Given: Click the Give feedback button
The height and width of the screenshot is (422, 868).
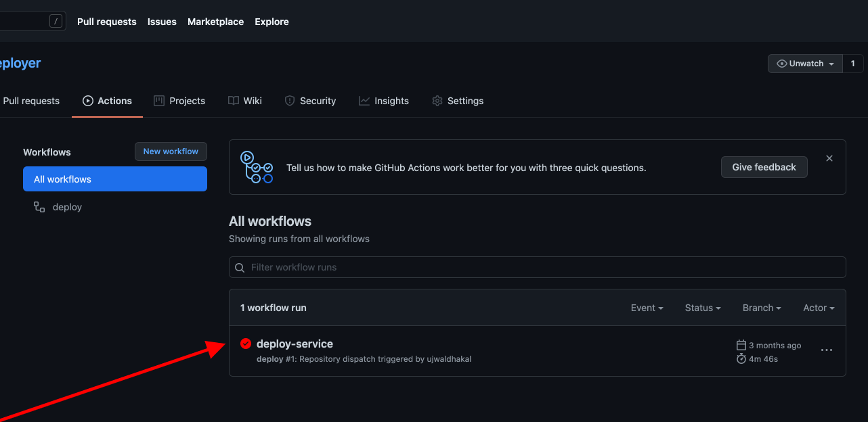Looking at the screenshot, I should (x=764, y=167).
